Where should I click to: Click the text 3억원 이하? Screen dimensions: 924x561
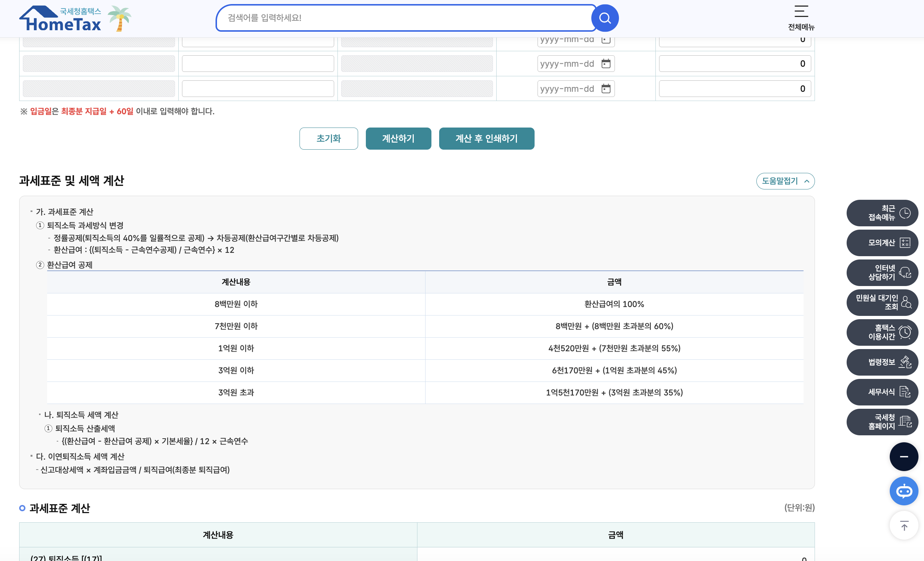point(236,370)
